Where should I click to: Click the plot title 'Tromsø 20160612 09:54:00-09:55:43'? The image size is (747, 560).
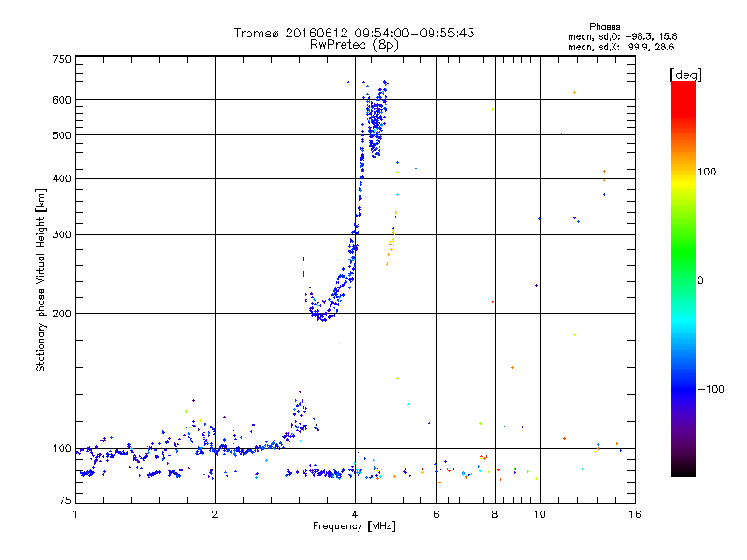(354, 33)
